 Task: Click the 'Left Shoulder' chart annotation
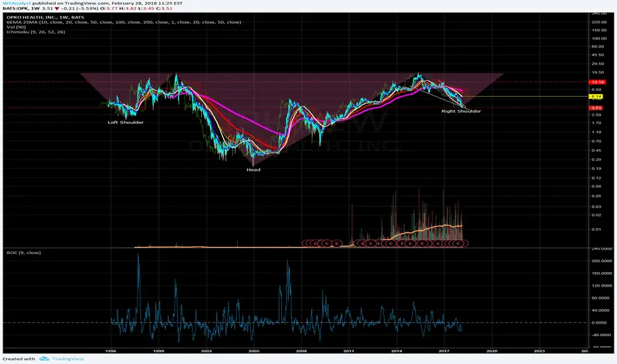coord(126,122)
